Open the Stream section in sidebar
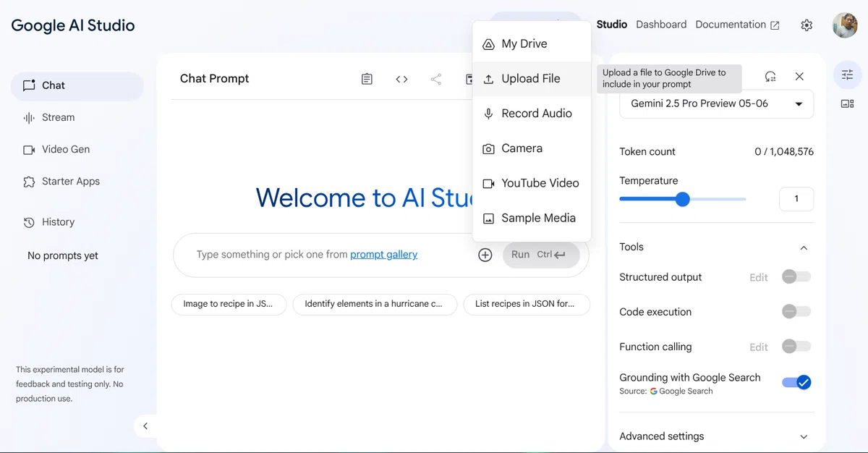The height and width of the screenshot is (453, 868). coord(77,117)
